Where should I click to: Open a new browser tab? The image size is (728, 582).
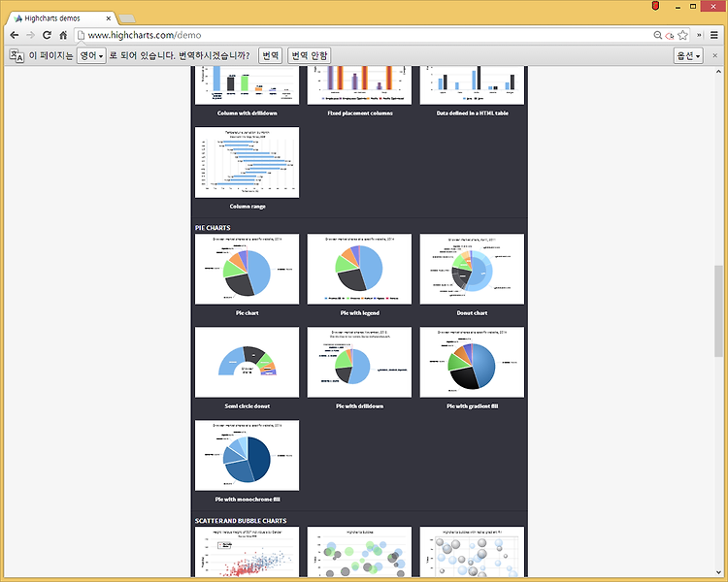click(127, 18)
